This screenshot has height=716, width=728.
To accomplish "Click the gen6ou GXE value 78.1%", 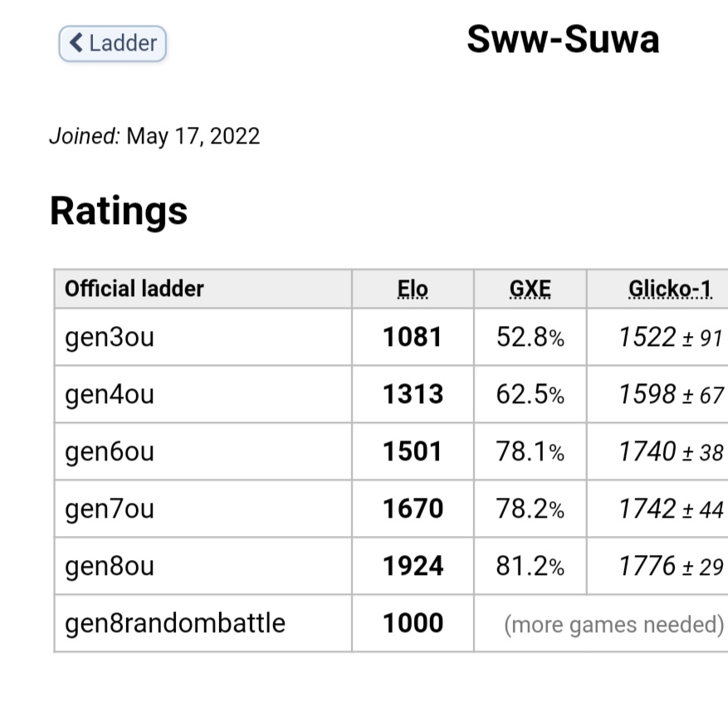I will pyautogui.click(x=530, y=451).
